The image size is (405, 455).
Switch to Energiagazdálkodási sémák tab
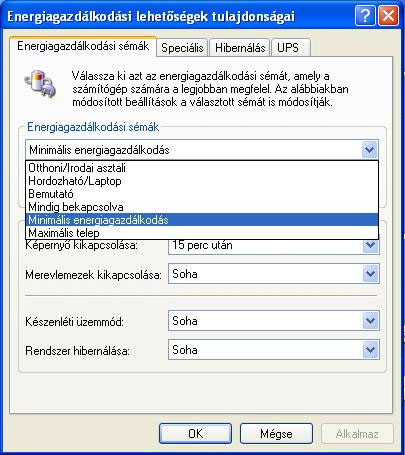click(83, 46)
